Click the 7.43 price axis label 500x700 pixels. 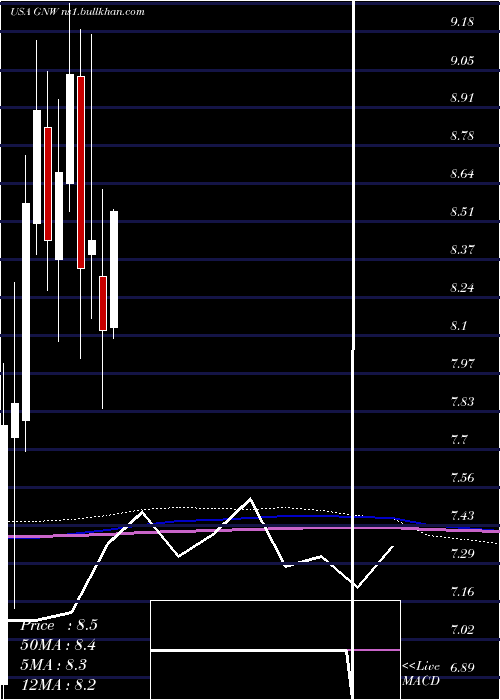(x=462, y=516)
